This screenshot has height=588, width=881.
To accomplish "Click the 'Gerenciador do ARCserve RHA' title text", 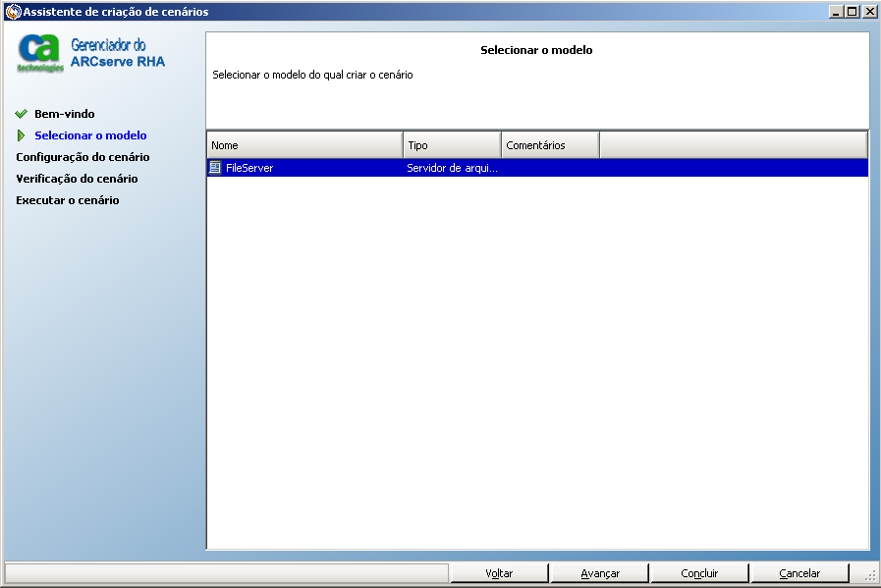I will pyautogui.click(x=118, y=53).
